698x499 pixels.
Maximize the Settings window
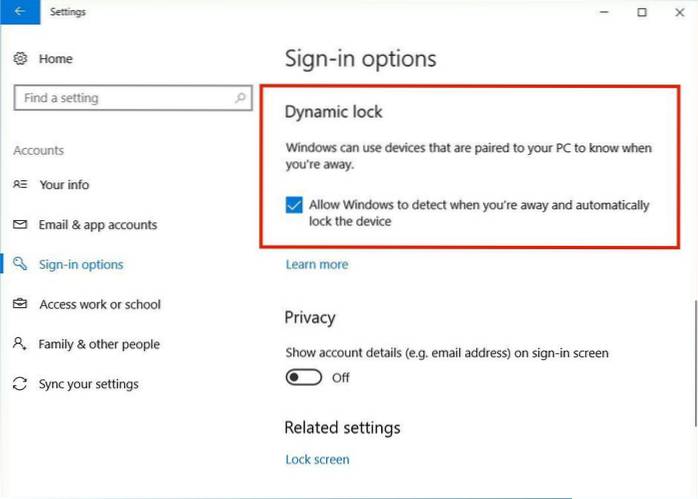[641, 12]
